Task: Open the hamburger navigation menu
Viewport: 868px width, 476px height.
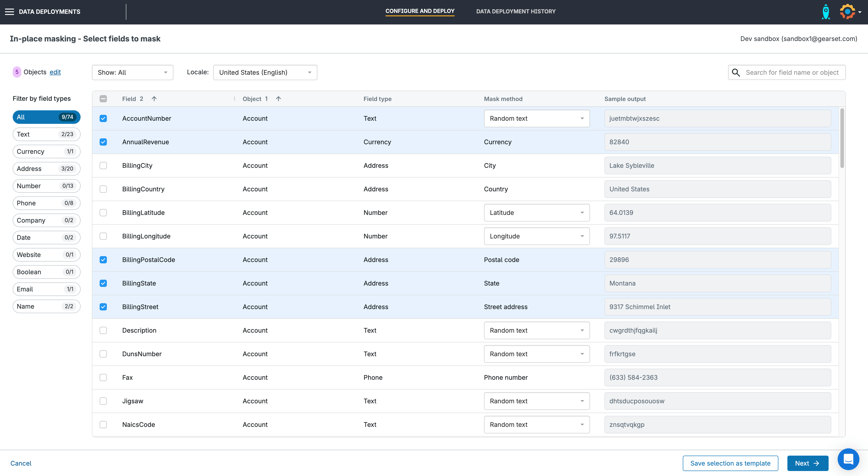Action: (x=10, y=12)
